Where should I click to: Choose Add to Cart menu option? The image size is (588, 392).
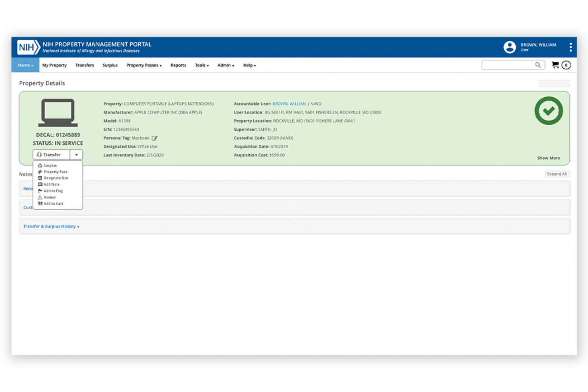coord(53,204)
